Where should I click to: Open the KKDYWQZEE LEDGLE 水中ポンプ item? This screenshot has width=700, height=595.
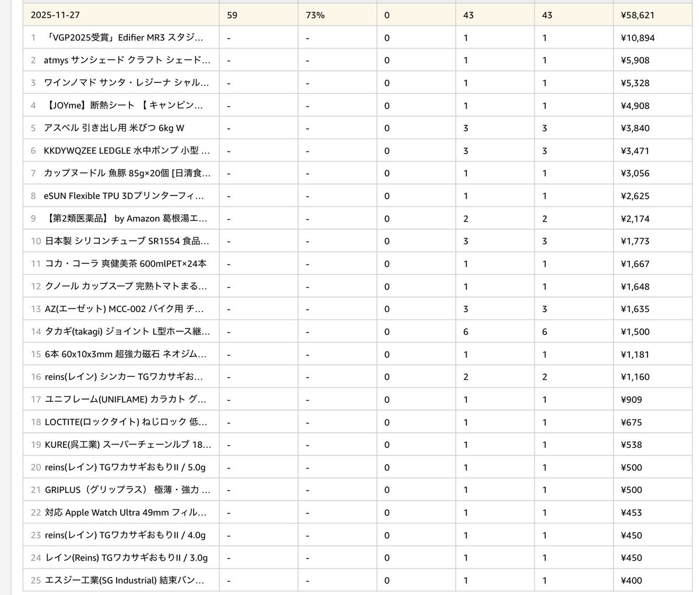coord(127,150)
